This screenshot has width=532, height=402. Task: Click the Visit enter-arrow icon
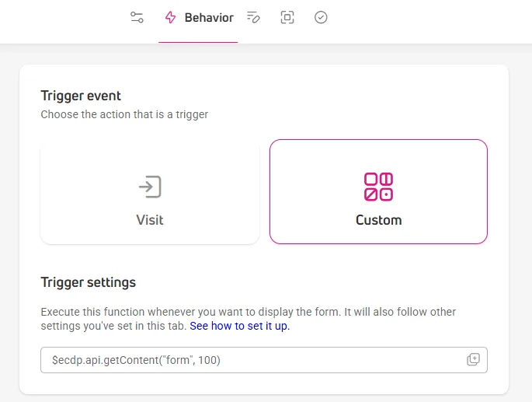click(x=150, y=187)
